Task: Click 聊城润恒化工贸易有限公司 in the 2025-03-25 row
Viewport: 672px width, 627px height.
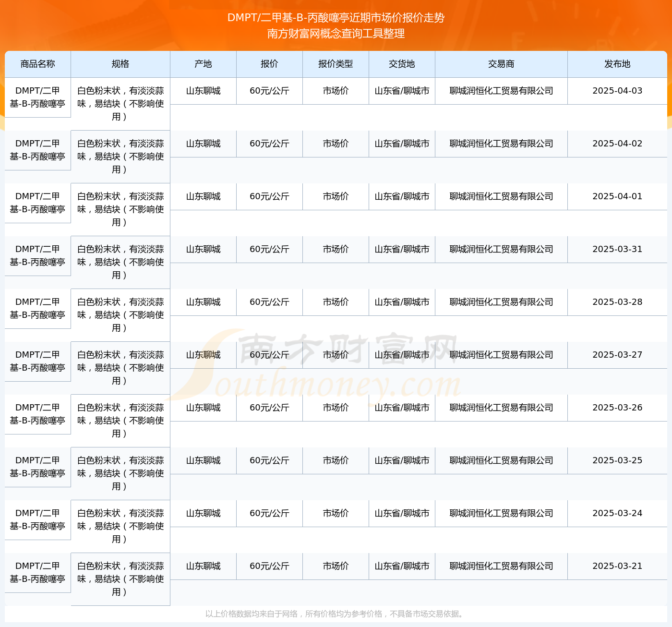Action: coord(501,460)
